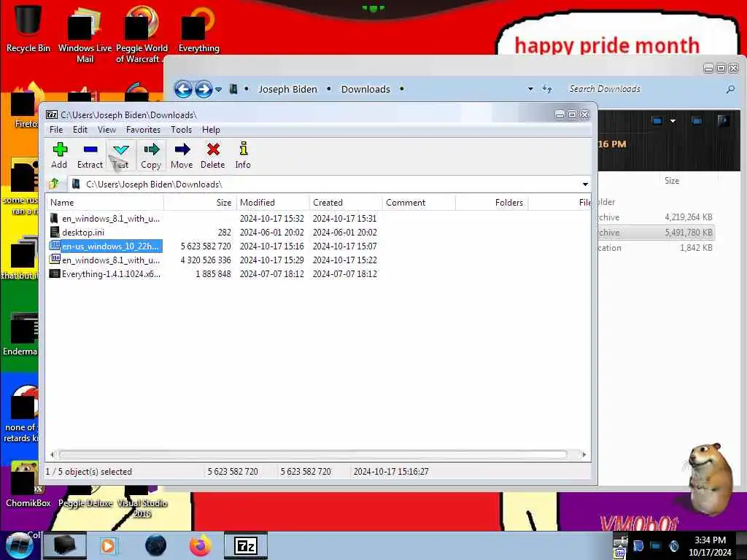Open the File menu

pyautogui.click(x=56, y=130)
